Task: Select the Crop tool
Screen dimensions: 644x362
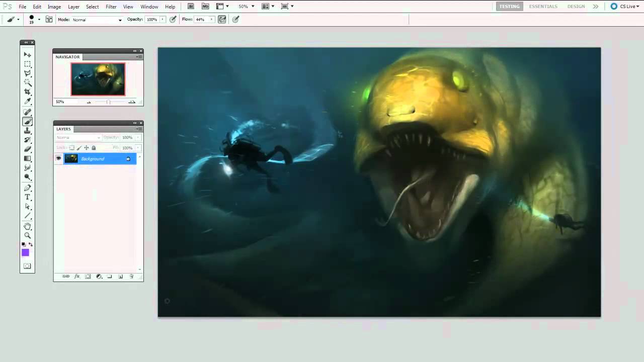Action: [28, 93]
